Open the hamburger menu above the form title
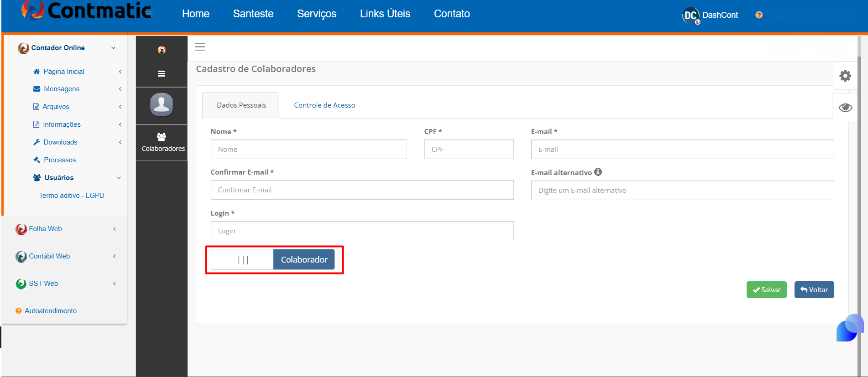 pos(200,46)
